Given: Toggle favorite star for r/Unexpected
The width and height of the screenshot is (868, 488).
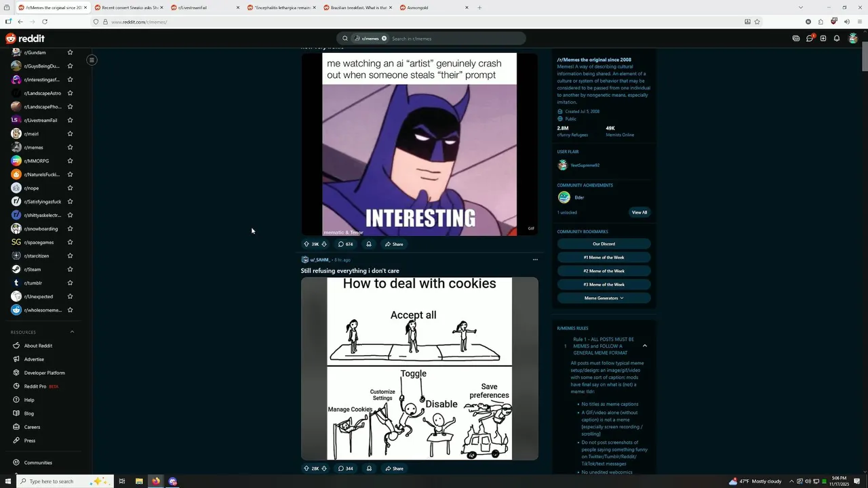Looking at the screenshot, I should tap(70, 296).
